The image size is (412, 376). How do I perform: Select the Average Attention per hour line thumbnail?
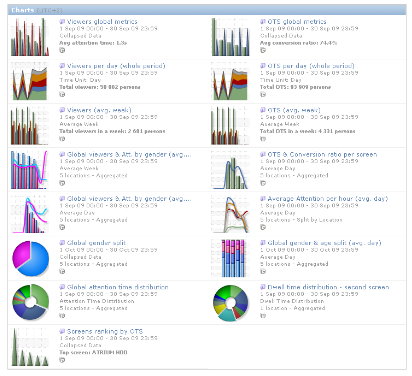pyautogui.click(x=231, y=214)
